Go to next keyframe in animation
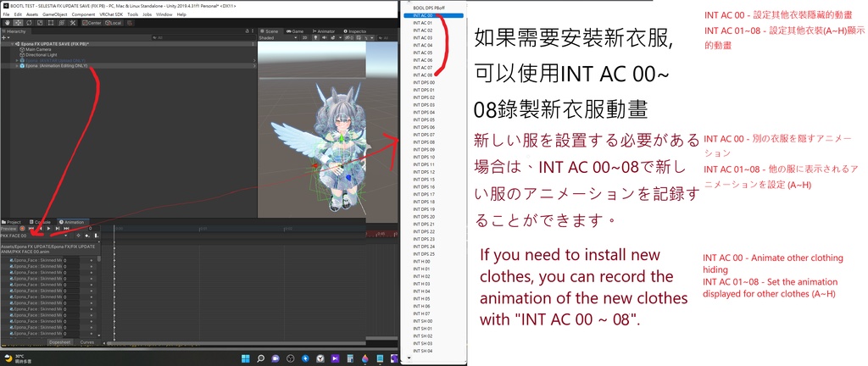Viewport: 868px width, 366px height. tap(58, 229)
